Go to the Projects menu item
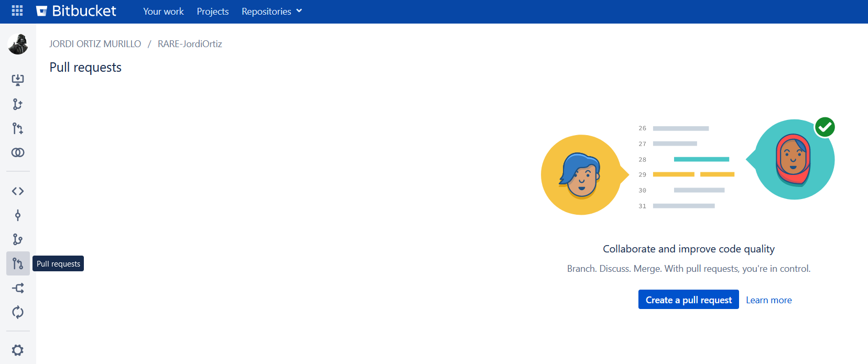The image size is (868, 364). tap(212, 12)
